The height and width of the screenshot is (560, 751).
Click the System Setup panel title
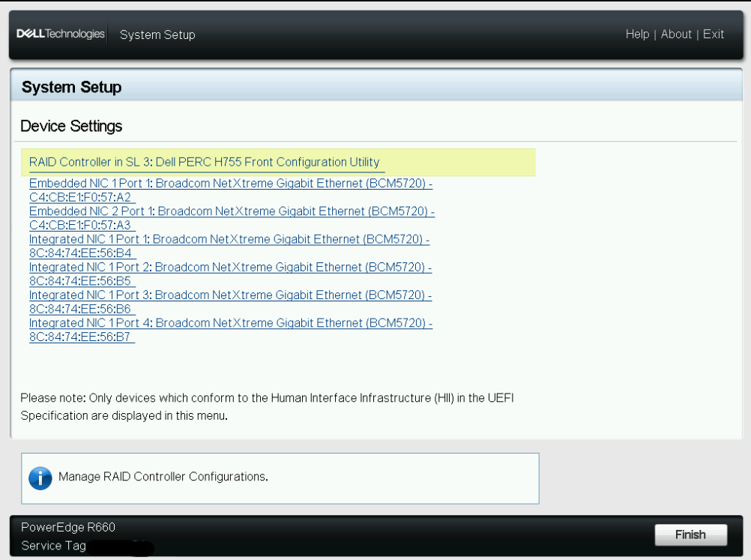click(71, 87)
